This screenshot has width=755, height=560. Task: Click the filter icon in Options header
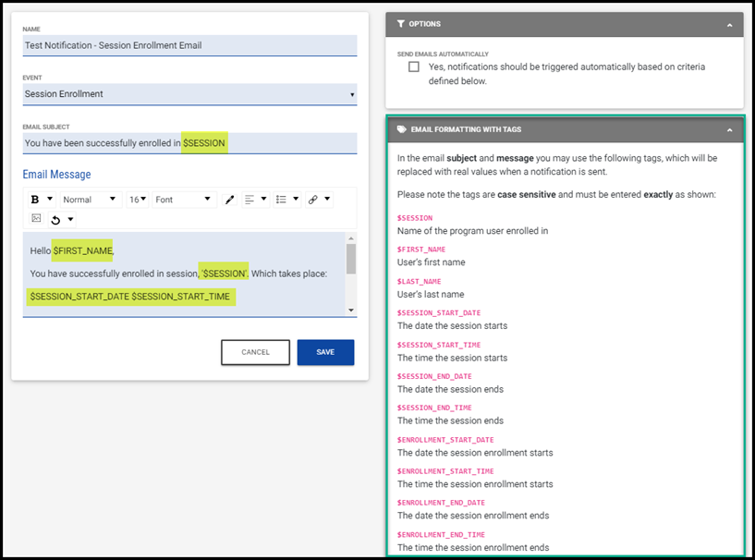400,24
